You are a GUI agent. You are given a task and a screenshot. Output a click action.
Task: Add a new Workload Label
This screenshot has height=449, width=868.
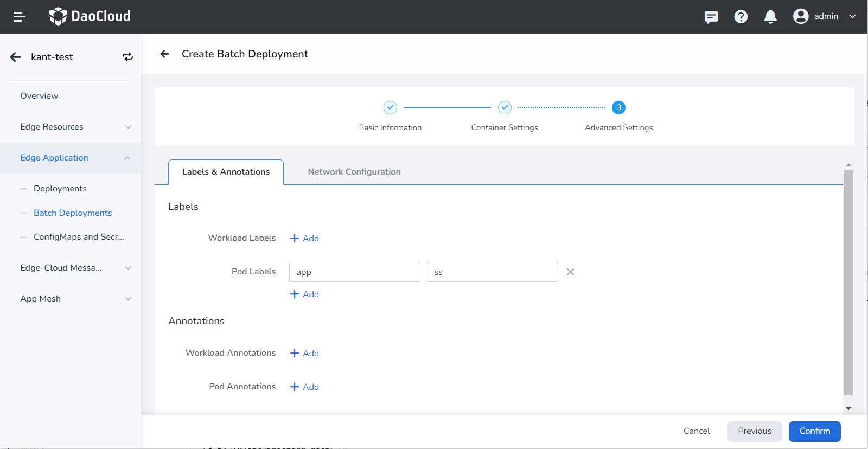pos(305,239)
